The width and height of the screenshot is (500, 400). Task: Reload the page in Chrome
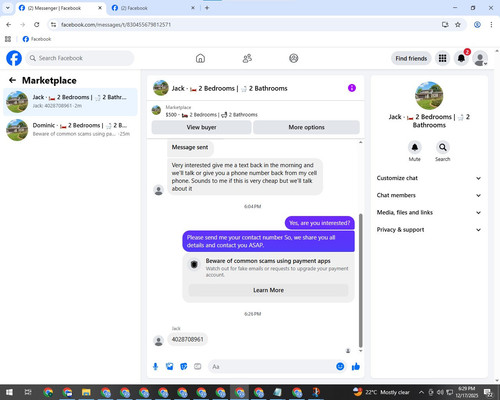click(x=37, y=25)
